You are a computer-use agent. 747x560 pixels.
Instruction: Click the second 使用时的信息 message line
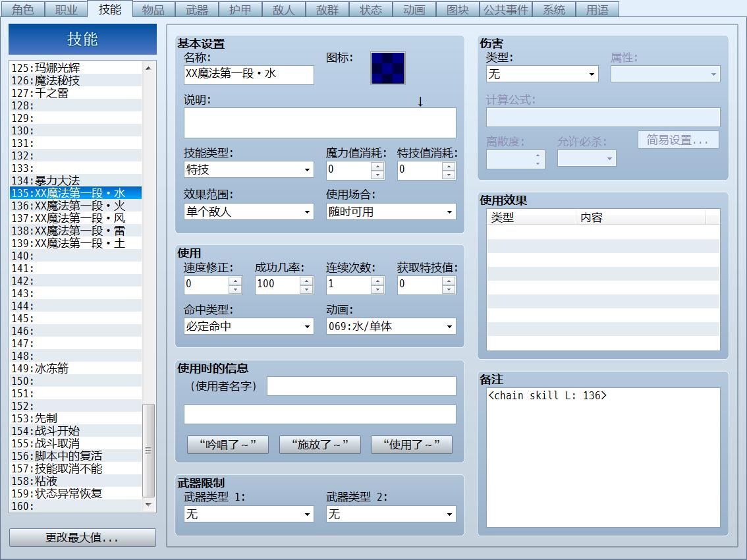(x=319, y=414)
